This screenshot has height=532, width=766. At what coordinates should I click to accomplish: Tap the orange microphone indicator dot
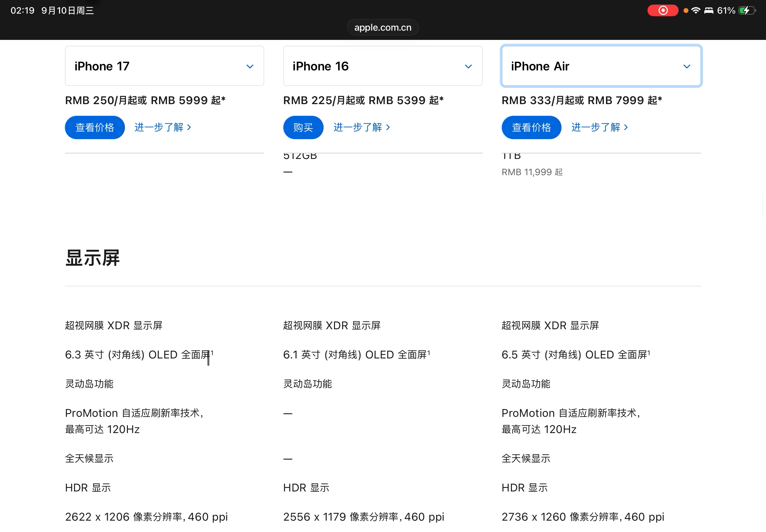[x=686, y=11]
